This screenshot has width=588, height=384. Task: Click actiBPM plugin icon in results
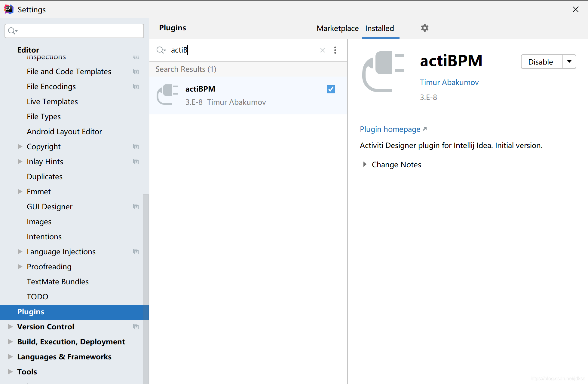coord(167,95)
